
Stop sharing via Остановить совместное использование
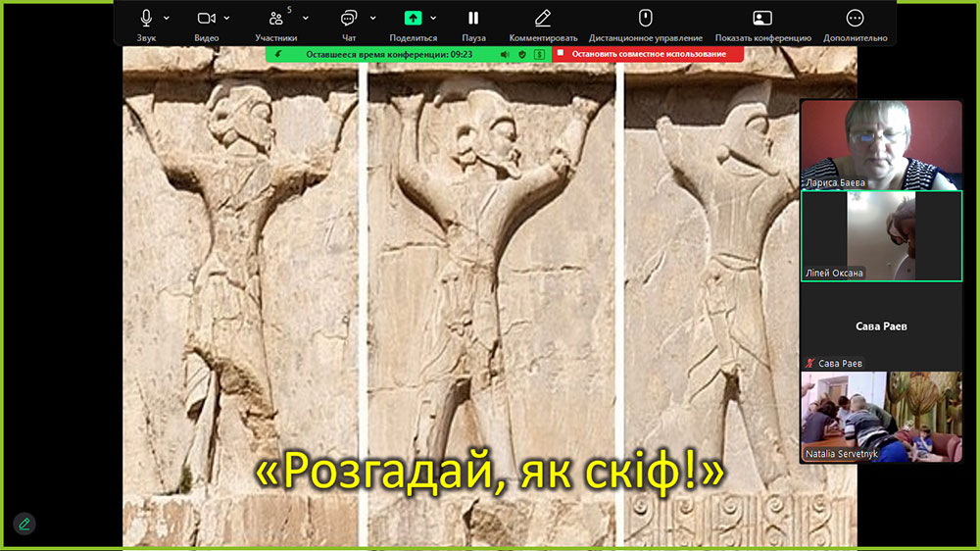[x=648, y=54]
